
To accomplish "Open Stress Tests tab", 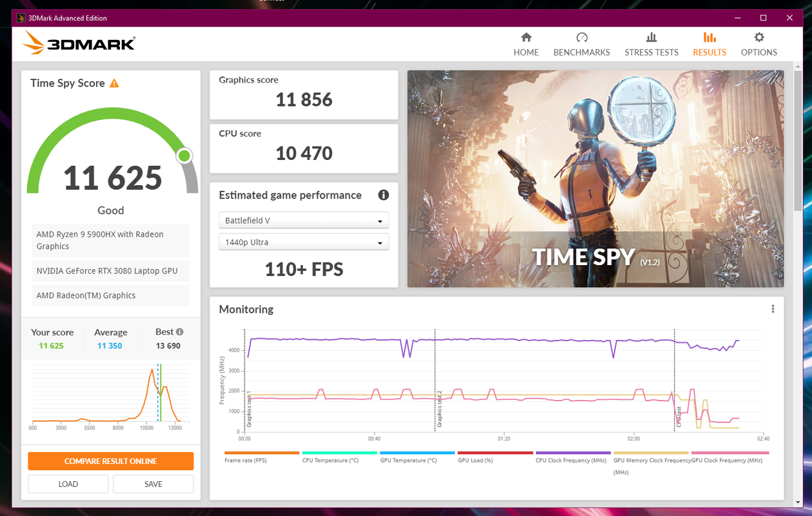I will (x=651, y=45).
